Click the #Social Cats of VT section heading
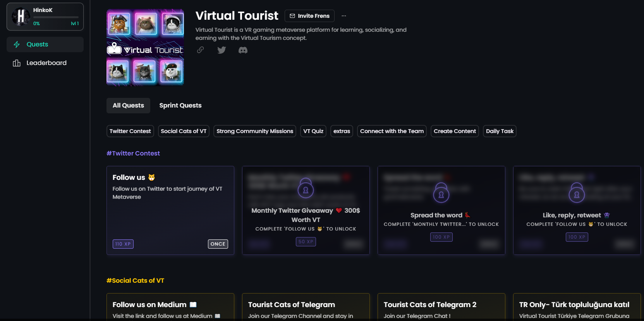Viewport: 644px width, 321px height. tap(135, 281)
